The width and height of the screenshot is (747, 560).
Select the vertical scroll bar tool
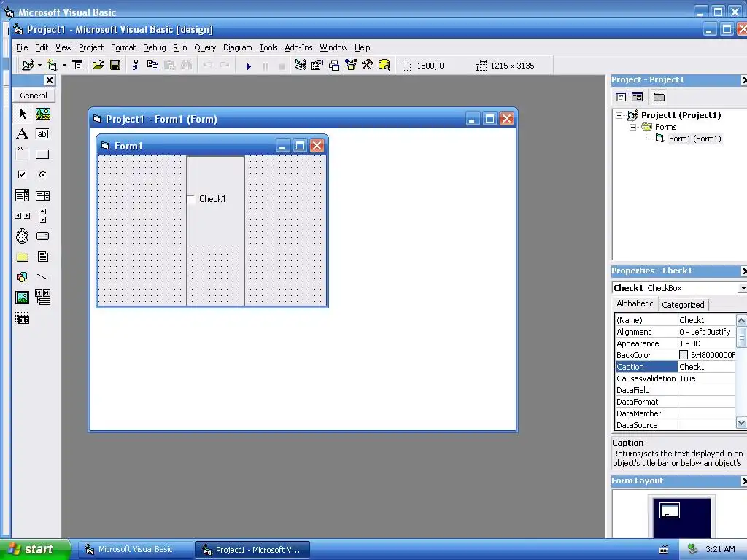[x=43, y=216]
